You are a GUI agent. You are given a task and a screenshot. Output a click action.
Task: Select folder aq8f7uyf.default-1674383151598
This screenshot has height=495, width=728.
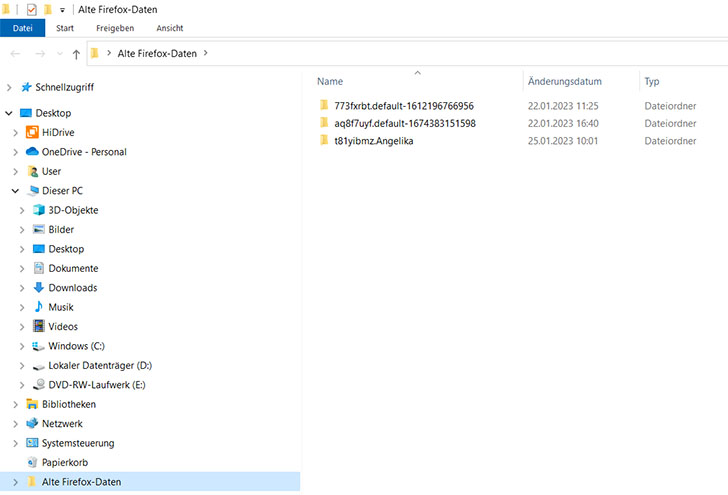point(405,124)
